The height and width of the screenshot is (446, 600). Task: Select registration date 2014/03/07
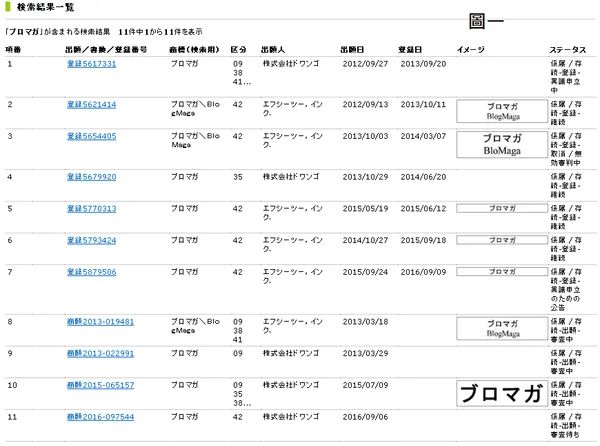pos(423,136)
